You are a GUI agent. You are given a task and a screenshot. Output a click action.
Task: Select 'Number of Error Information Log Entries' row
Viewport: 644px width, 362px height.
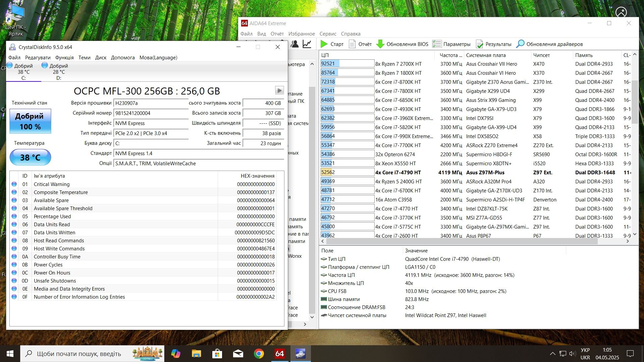click(x=143, y=297)
